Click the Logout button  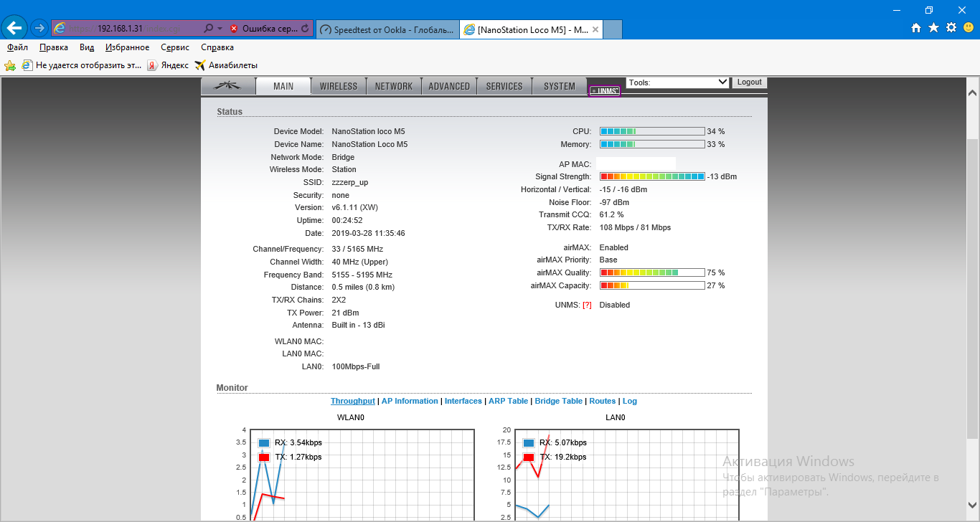749,82
